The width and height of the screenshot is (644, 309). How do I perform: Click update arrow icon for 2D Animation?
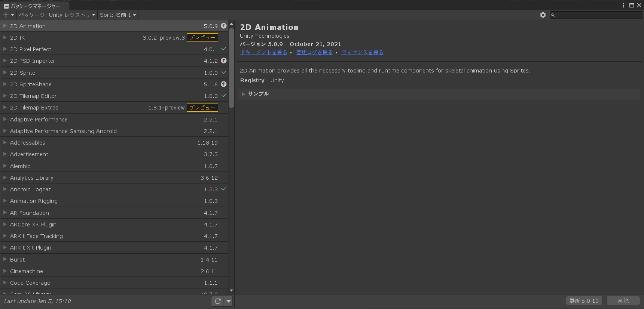click(x=224, y=26)
